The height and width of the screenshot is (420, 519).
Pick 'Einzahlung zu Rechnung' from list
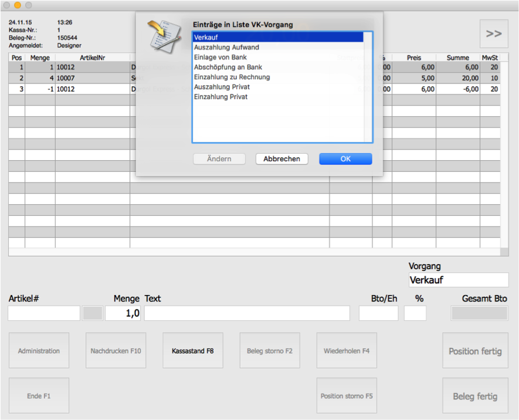(232, 77)
